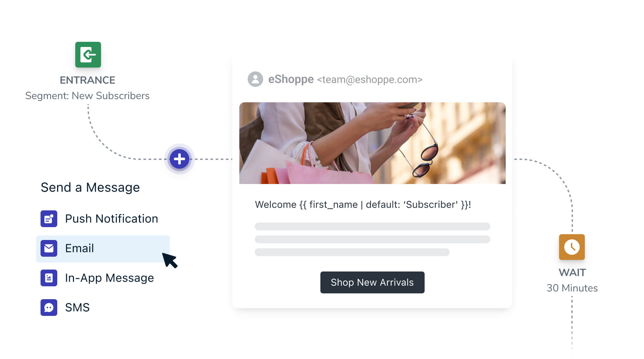This screenshot has width=644, height=359.
Task: Click the eShoppe sender avatar icon
Action: coord(255,79)
